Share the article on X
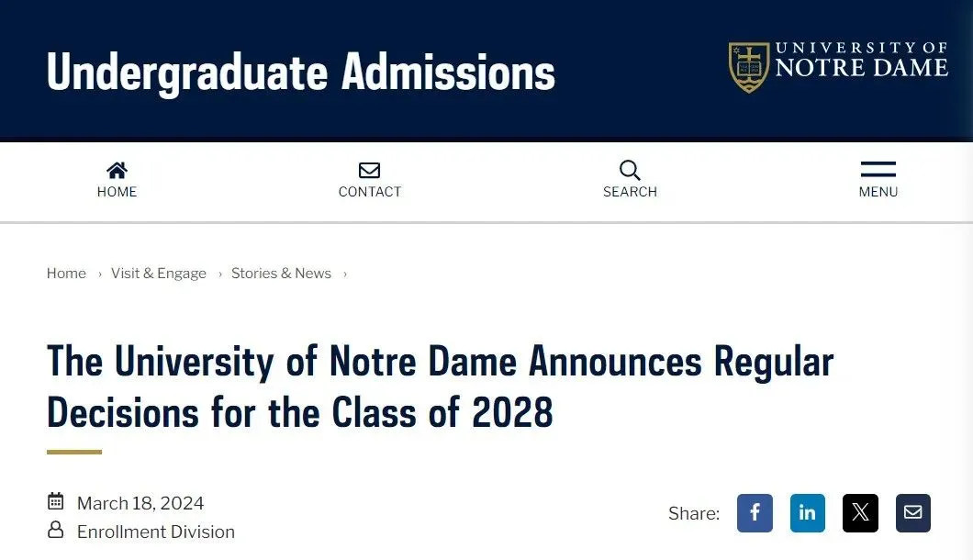Image resolution: width=973 pixels, height=560 pixels. [x=860, y=513]
